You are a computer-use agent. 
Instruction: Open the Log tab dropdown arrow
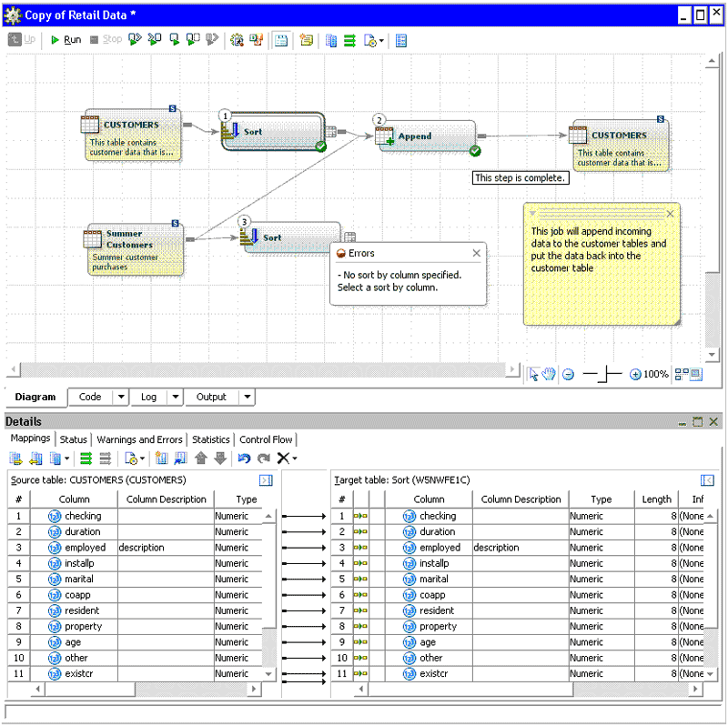click(x=174, y=397)
